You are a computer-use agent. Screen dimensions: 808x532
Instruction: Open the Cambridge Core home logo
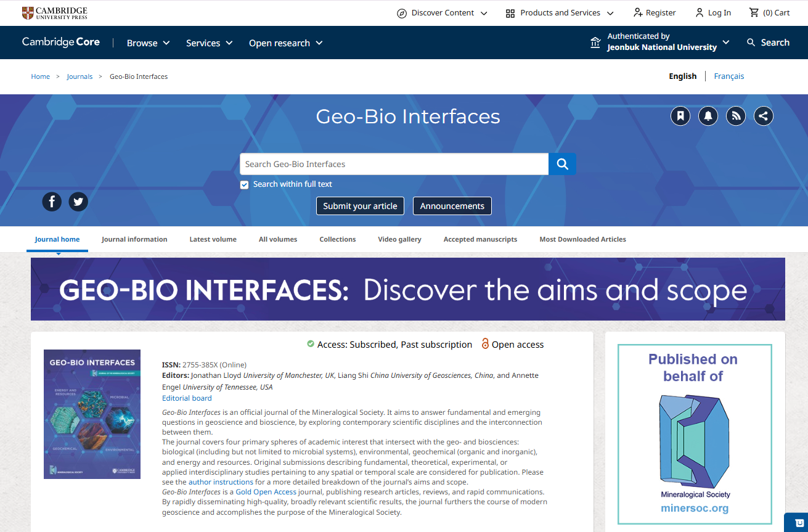pyautogui.click(x=61, y=43)
